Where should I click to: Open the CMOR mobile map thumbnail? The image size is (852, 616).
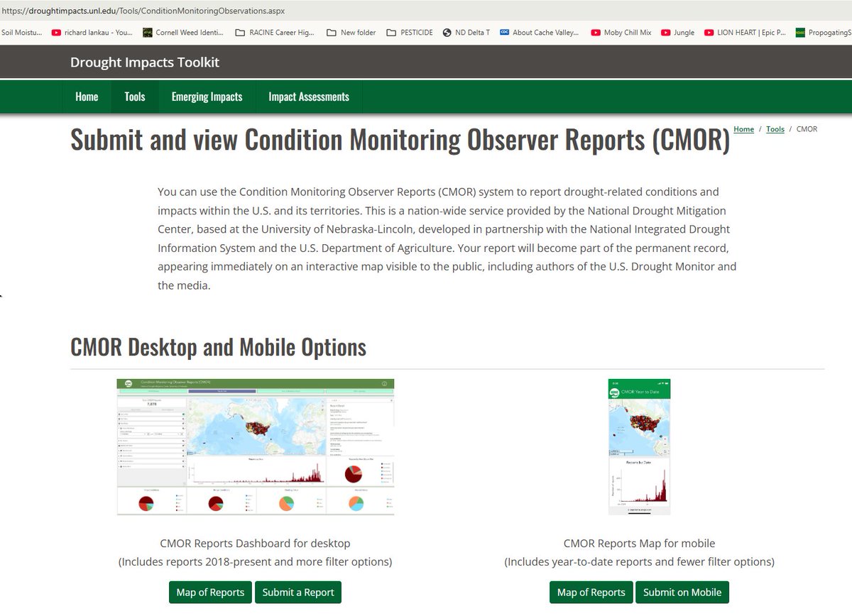pos(639,447)
